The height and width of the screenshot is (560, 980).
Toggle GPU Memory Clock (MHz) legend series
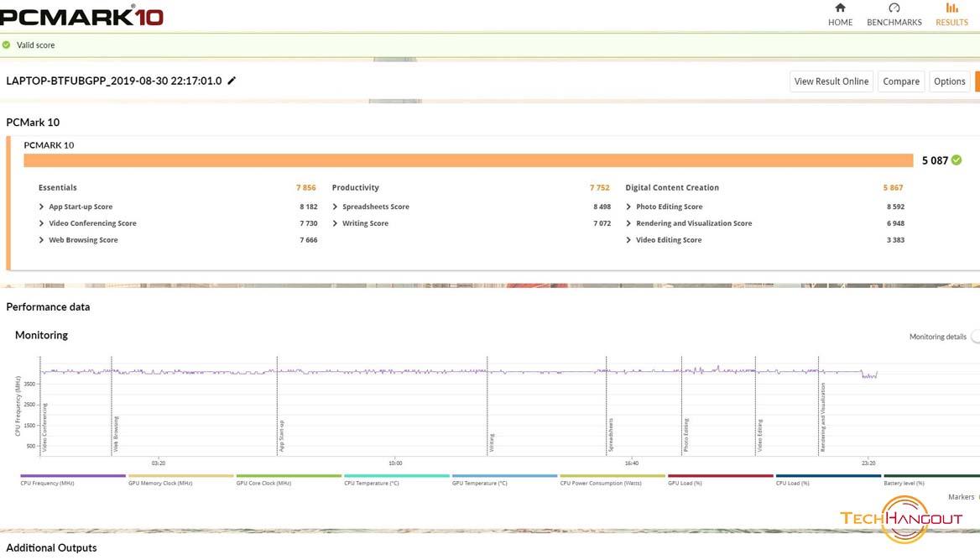coord(180,479)
